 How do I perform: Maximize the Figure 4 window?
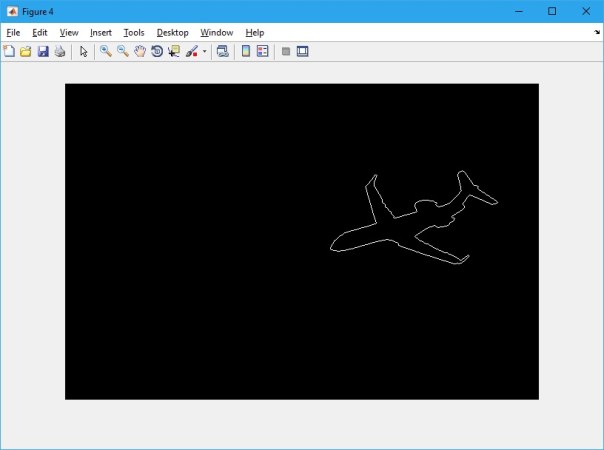552,11
